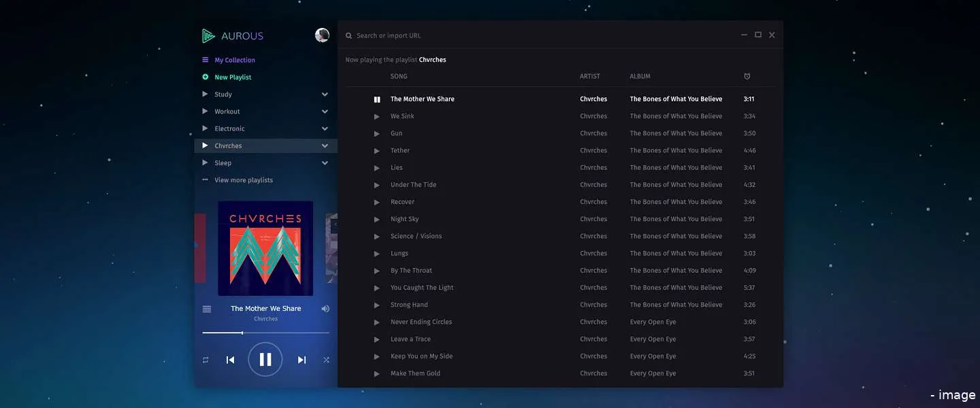This screenshot has width=980, height=408.
Task: Click View more playlists
Action: [243, 180]
